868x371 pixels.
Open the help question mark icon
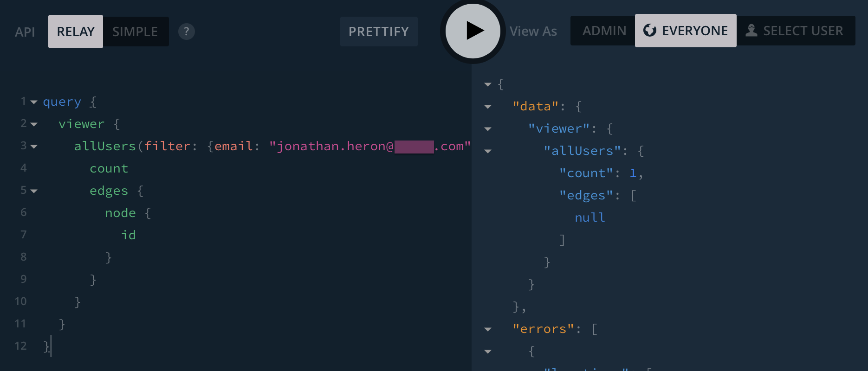[186, 32]
